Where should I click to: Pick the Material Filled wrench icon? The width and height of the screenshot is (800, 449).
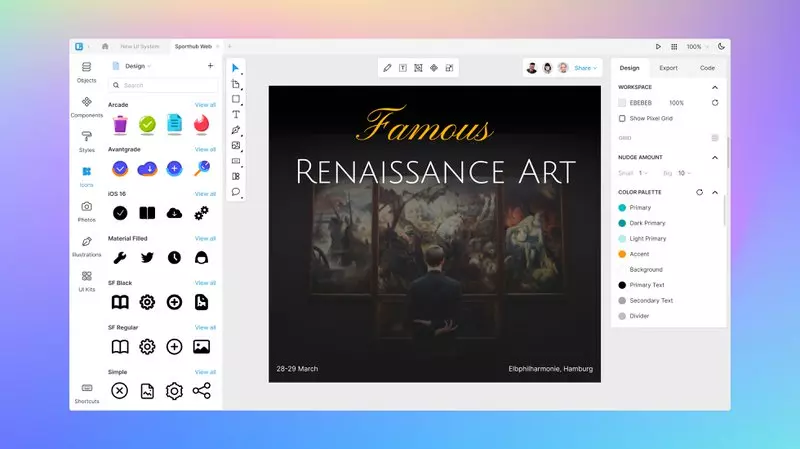[120, 258]
